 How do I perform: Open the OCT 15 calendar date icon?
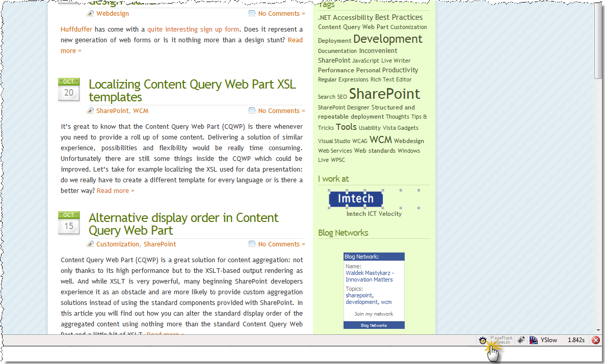(x=69, y=223)
